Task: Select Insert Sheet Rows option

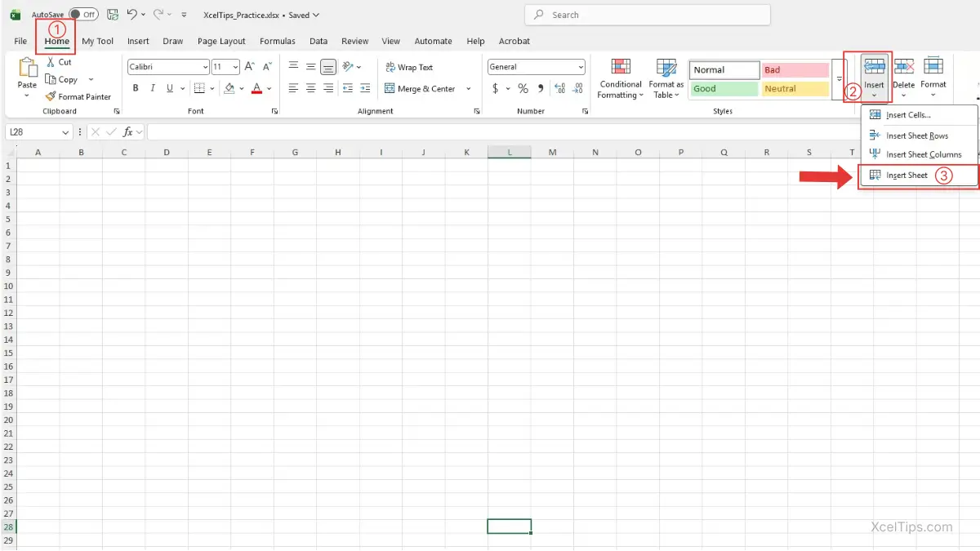Action: click(916, 136)
